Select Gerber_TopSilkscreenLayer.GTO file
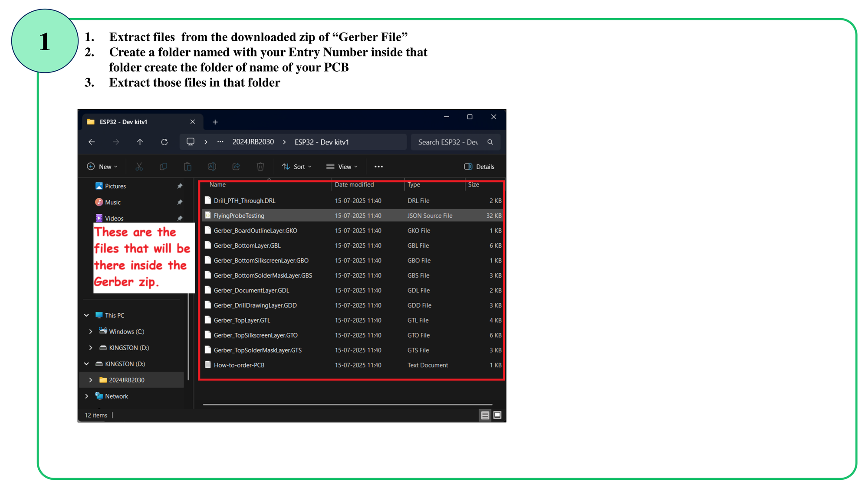 coord(352,335)
